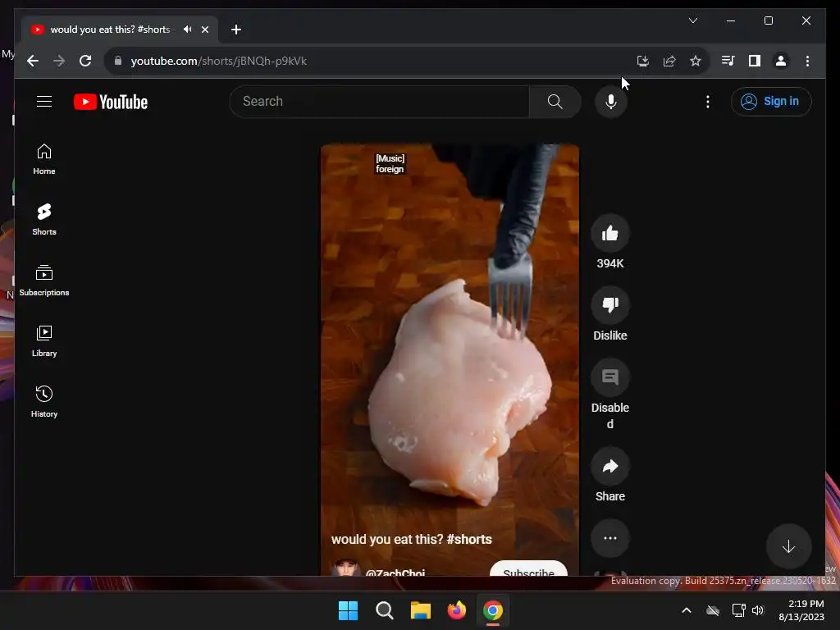Screen dimensions: 840x630
Task: Open the YouTube hamburger guide menu
Action: coord(44,101)
